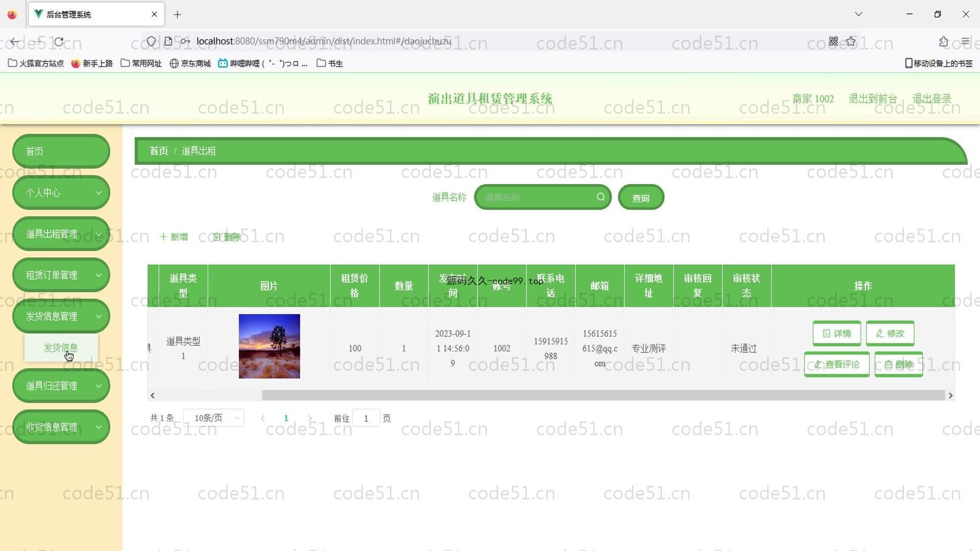Click the 操作 column header
This screenshot has width=980, height=551.
coord(863,286)
